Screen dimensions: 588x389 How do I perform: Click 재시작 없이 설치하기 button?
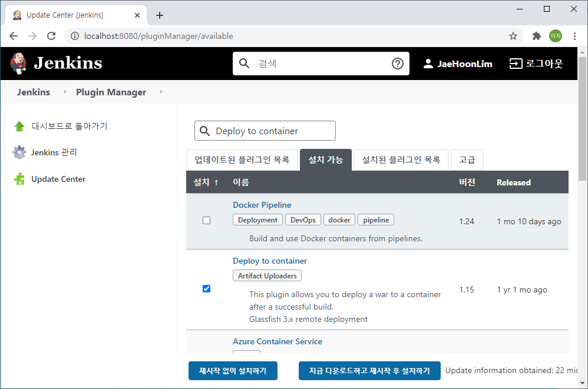click(233, 371)
